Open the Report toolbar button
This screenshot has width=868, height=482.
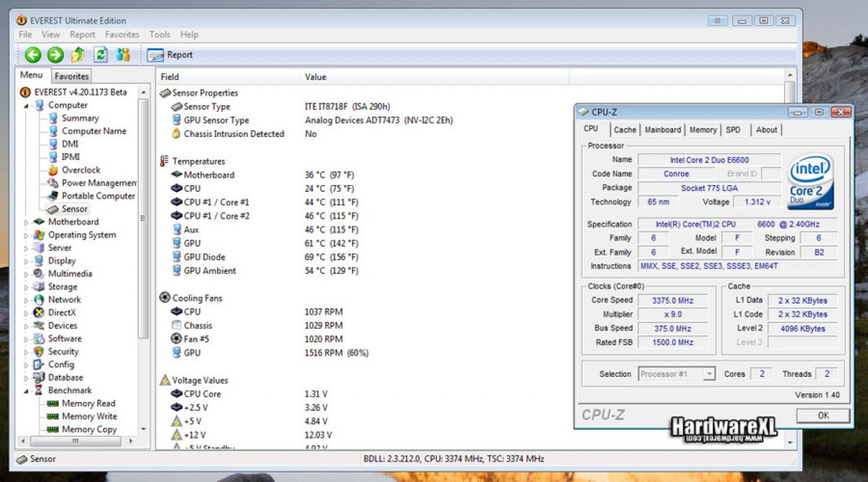coord(170,55)
